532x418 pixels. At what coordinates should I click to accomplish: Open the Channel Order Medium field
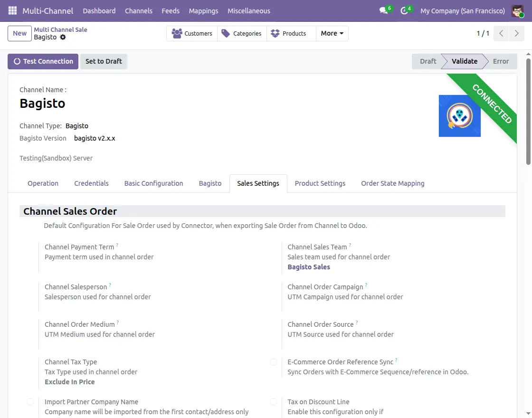99,344
